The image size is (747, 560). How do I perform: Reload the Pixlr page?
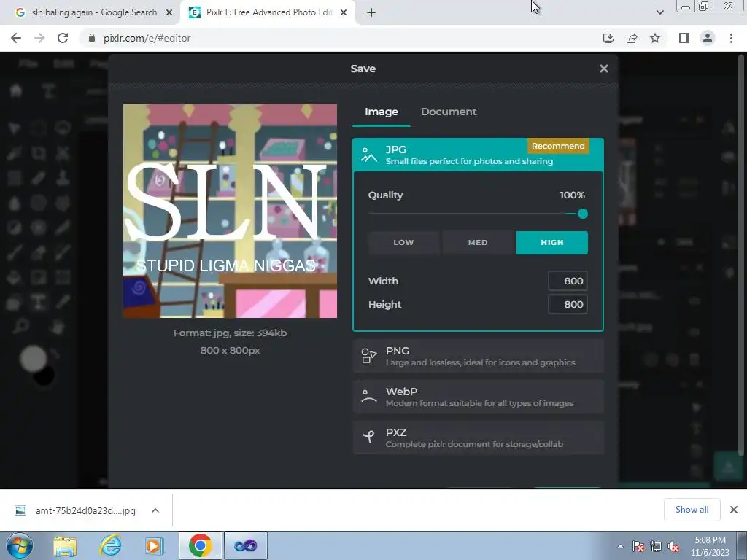(x=63, y=38)
